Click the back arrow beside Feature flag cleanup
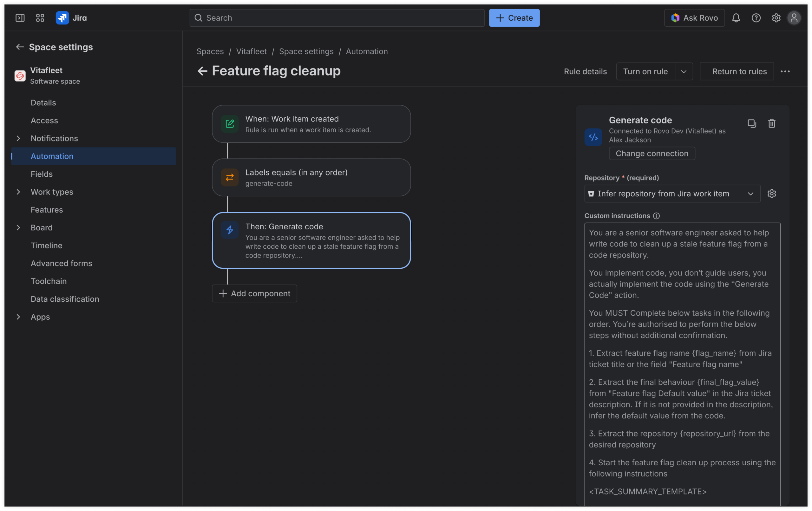The width and height of the screenshot is (812, 511). click(202, 71)
